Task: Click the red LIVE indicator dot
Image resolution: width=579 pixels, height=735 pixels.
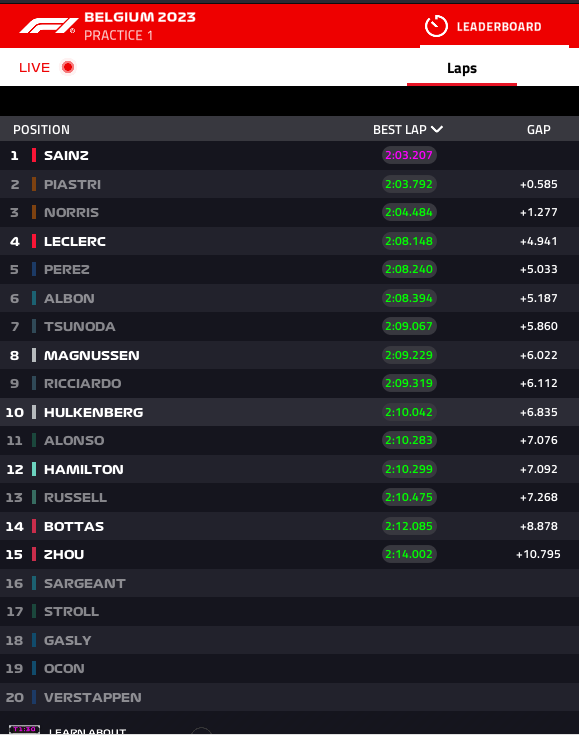Action: point(68,67)
